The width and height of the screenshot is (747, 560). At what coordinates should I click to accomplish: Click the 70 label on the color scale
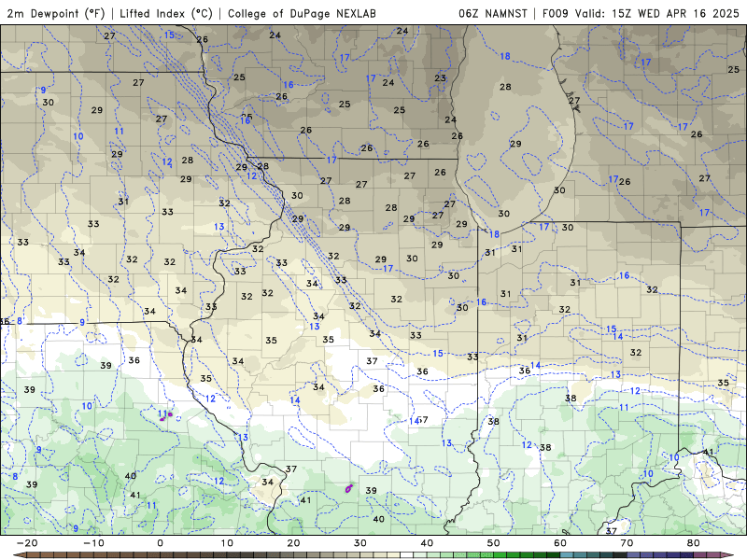(627, 543)
